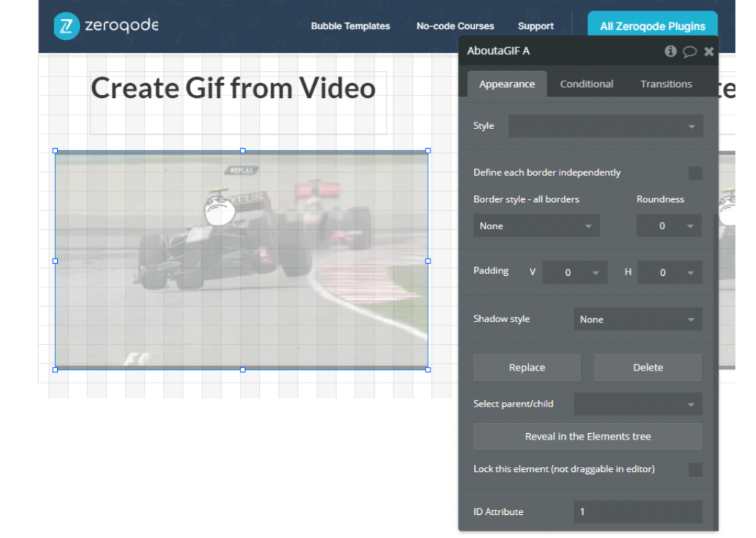Screen dimensions: 756x538
Task: Click the Delete button
Action: 648,367
